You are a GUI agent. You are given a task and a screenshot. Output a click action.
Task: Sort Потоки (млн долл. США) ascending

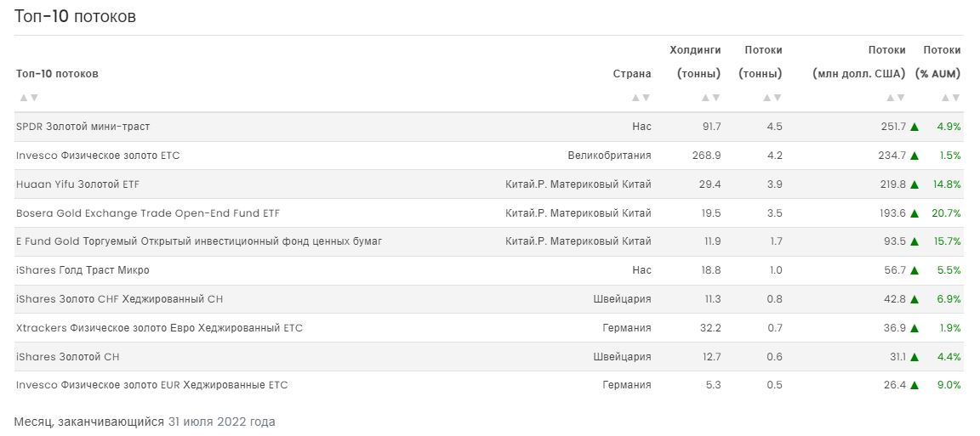click(891, 98)
